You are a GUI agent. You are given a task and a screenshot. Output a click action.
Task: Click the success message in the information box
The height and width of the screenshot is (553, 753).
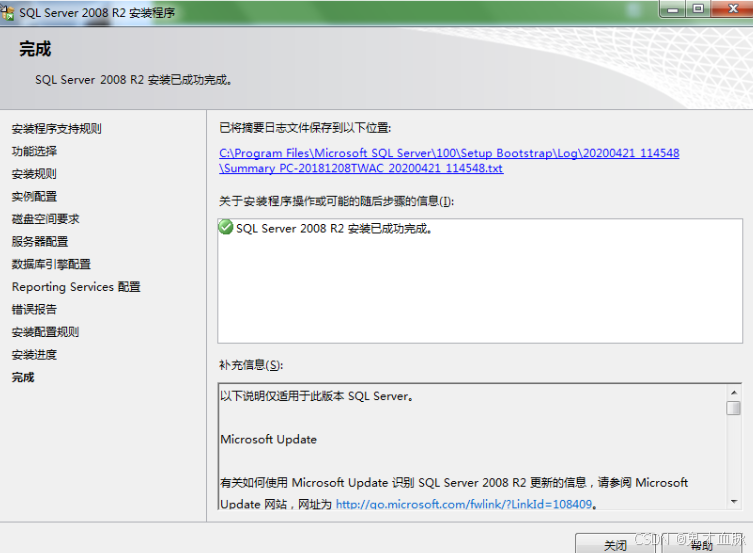[x=334, y=228]
